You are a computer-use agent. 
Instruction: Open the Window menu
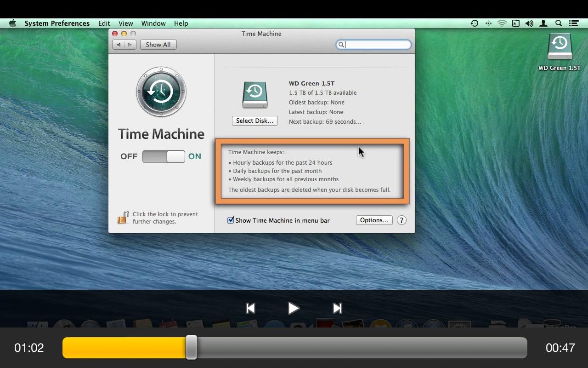tap(153, 23)
